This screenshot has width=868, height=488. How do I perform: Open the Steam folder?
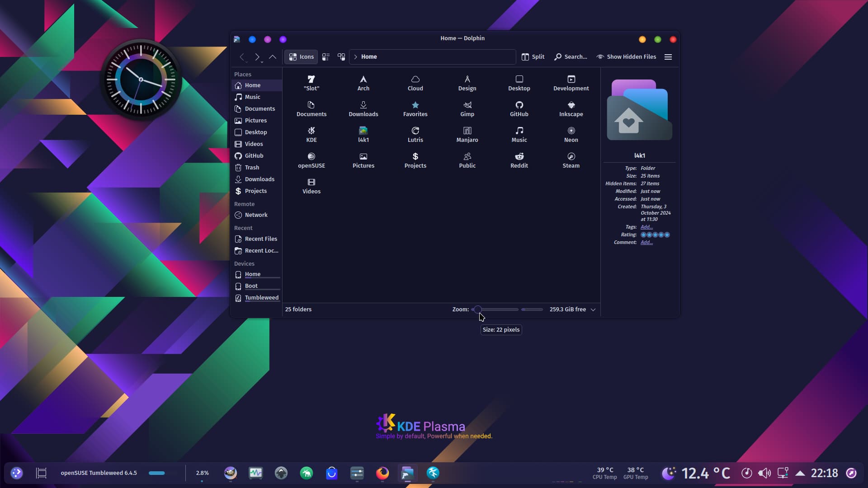(x=571, y=160)
